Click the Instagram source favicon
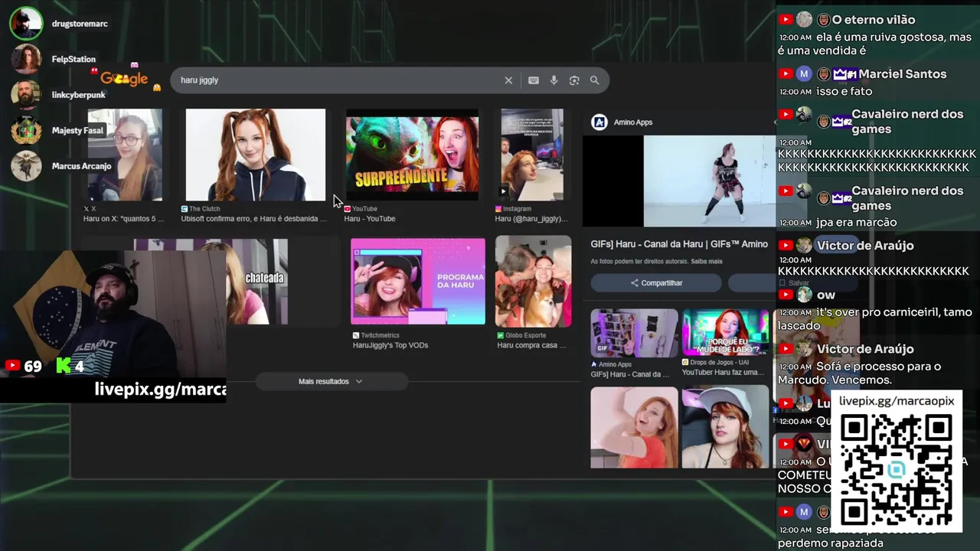This screenshot has width=980, height=551. click(498, 208)
